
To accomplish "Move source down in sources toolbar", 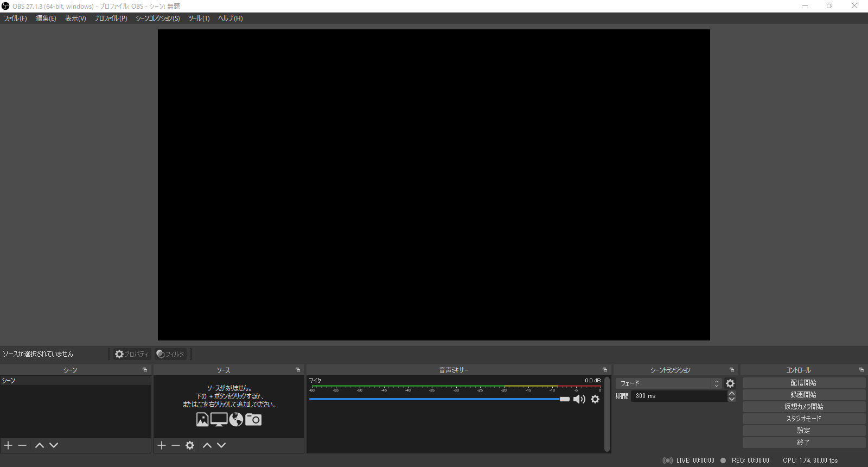I will tap(221, 445).
